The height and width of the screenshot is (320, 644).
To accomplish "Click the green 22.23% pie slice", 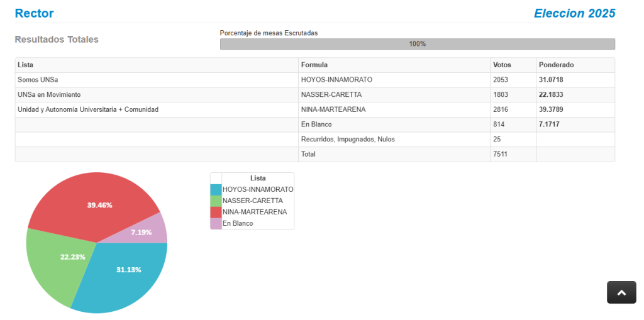I will point(57,261).
